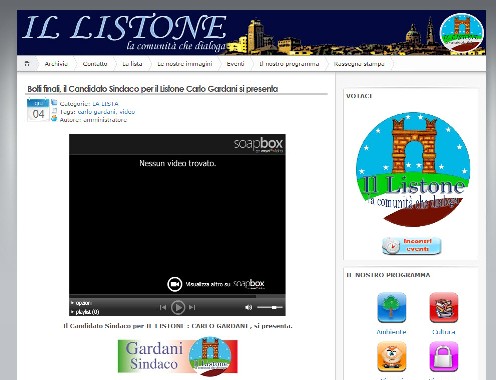Open the Cultura programme books icon
Image resolution: width=496 pixels, height=380 pixels.
(444, 307)
